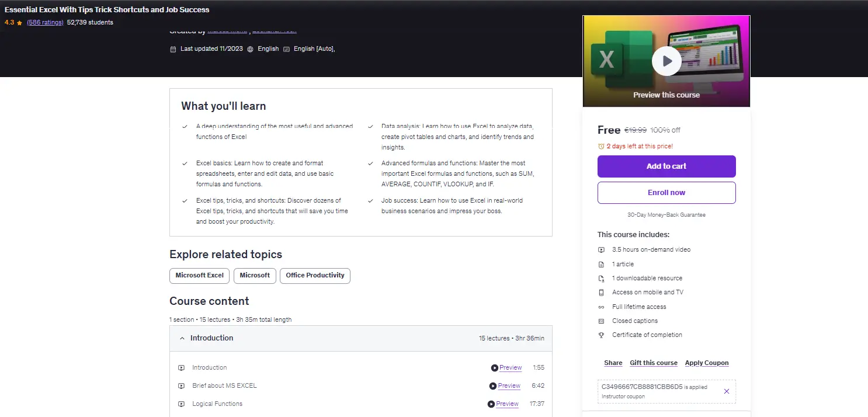This screenshot has width=868, height=417.
Task: Click the struck-through €19.99 price
Action: pos(636,130)
